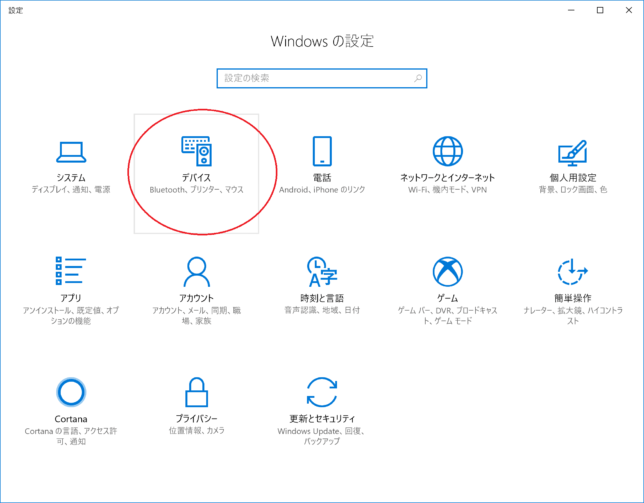Click the Wi-Fi、機内モード、VPN description

pos(448,190)
